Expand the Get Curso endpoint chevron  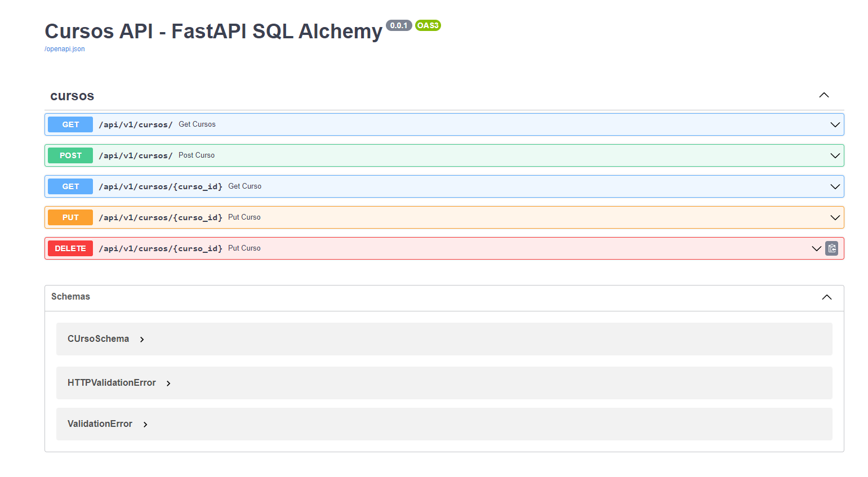pyautogui.click(x=835, y=186)
